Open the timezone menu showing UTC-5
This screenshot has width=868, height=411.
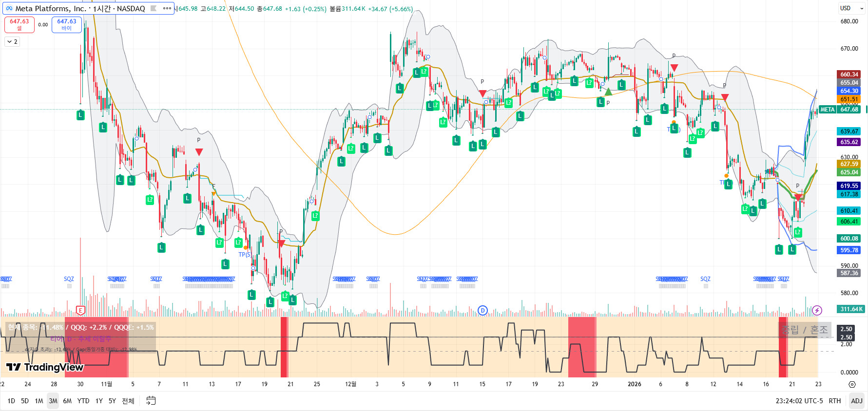(799, 401)
